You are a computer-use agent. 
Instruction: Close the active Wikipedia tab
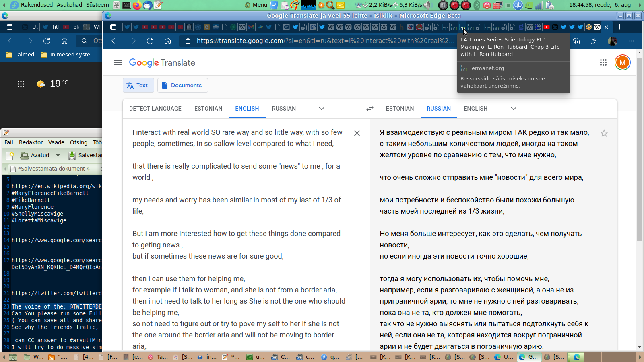pyautogui.click(x=606, y=27)
